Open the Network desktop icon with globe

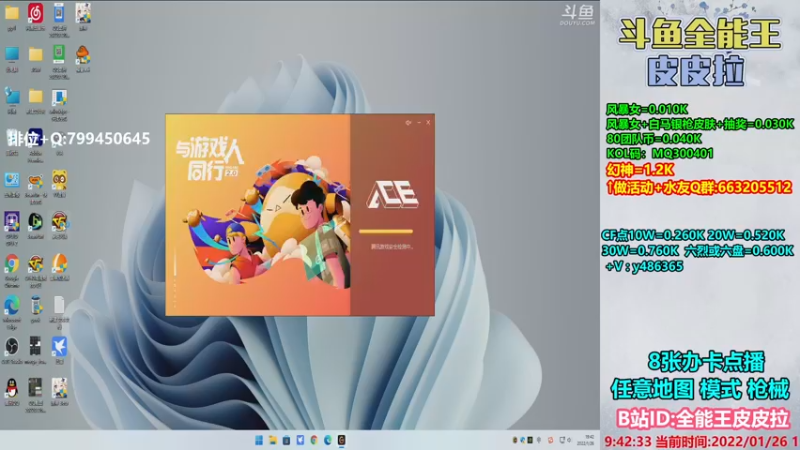point(12,96)
